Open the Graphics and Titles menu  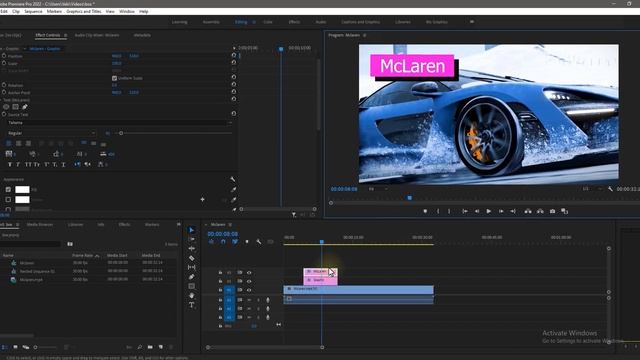point(84,11)
